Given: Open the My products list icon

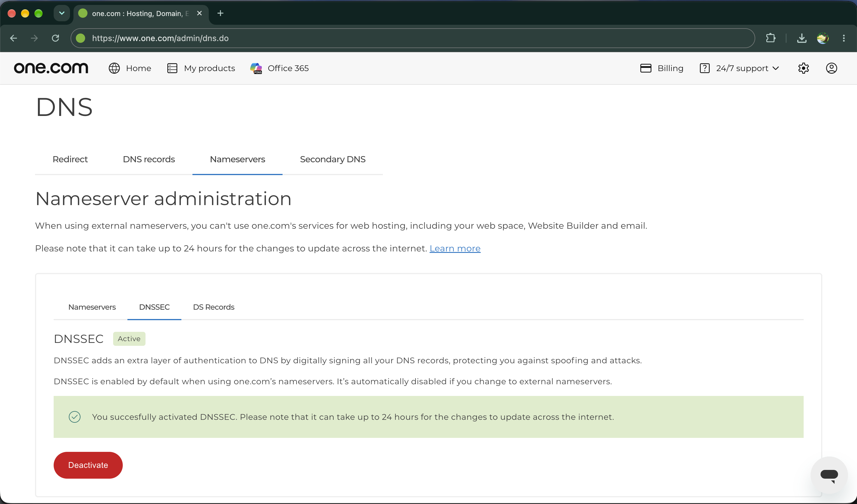Looking at the screenshot, I should [x=172, y=68].
